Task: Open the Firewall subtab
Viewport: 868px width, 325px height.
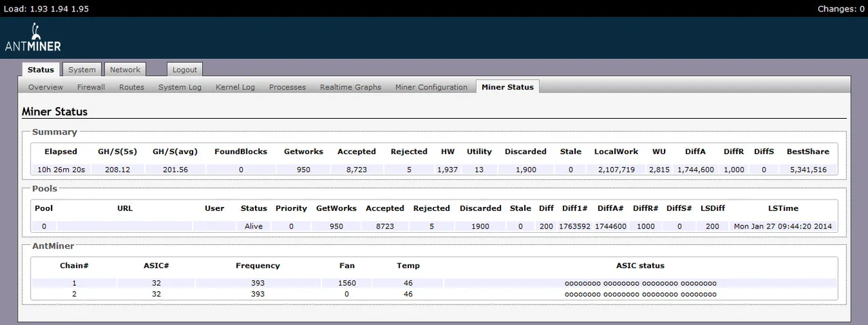Action: pyautogui.click(x=91, y=87)
